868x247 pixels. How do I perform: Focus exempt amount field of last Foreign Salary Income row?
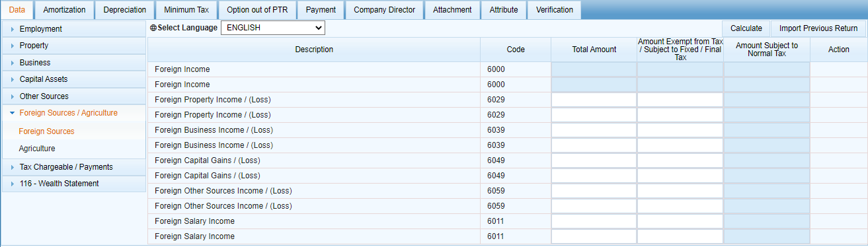680,236
